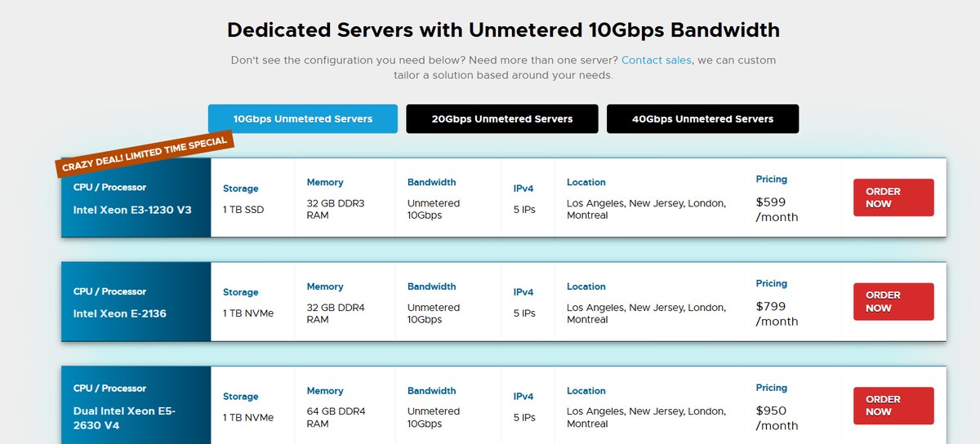The height and width of the screenshot is (444, 980).
Task: Click the Dedicated Servers page heading
Action: [x=503, y=30]
